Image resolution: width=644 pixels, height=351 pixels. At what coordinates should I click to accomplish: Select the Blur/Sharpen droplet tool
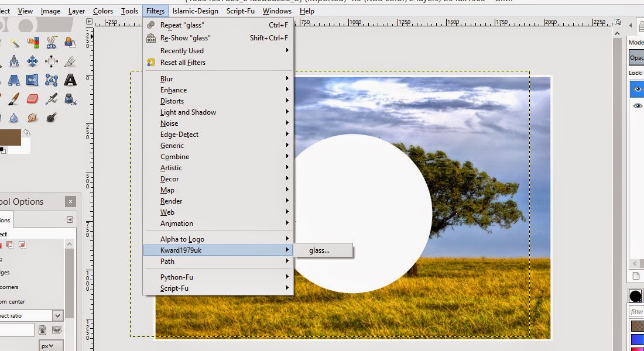(x=14, y=118)
